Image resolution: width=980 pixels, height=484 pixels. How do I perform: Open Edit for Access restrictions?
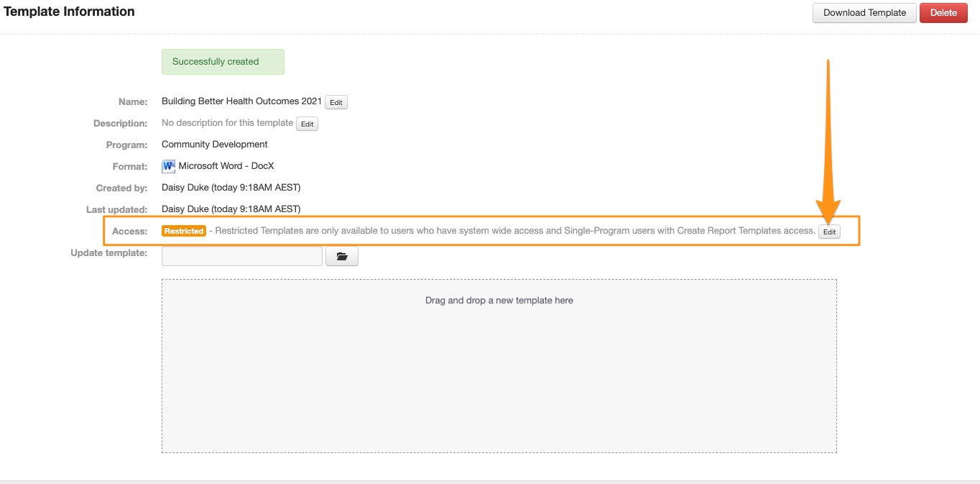(x=830, y=232)
